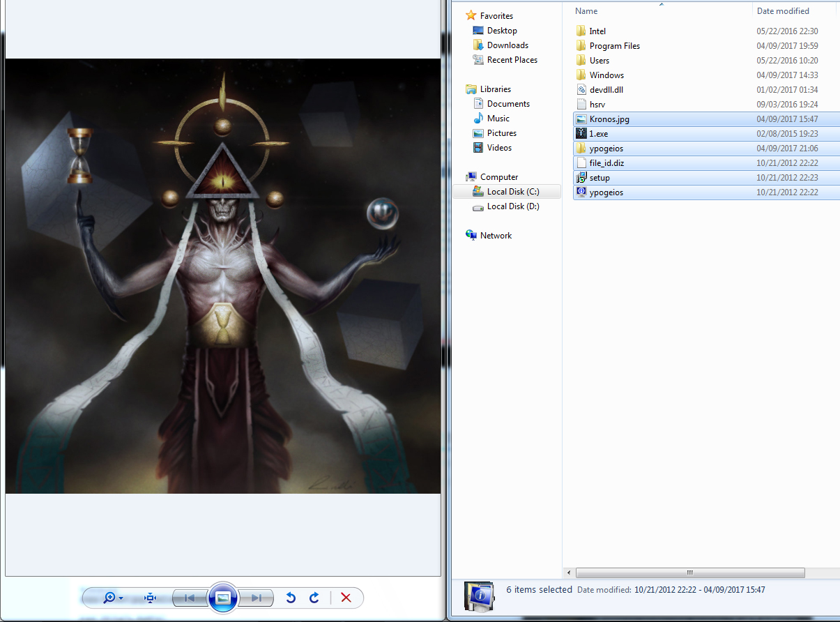The height and width of the screenshot is (622, 840).
Task: Select the 1.exe file
Action: (x=598, y=134)
